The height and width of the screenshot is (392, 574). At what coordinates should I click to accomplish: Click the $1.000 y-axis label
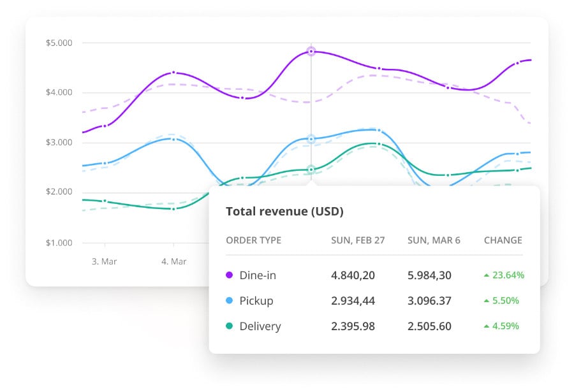click(59, 243)
